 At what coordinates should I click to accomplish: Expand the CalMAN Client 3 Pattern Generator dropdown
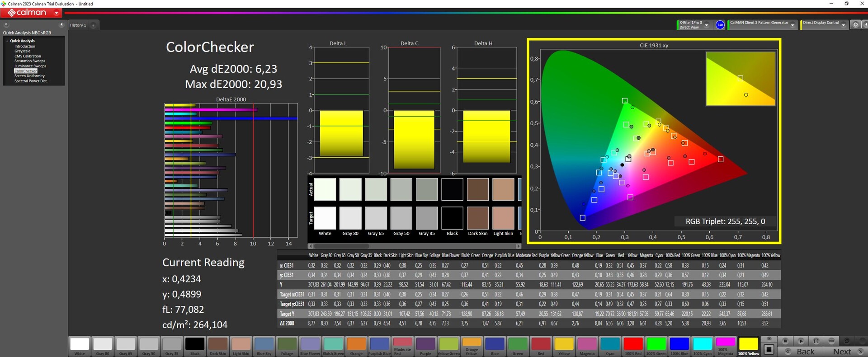(793, 25)
